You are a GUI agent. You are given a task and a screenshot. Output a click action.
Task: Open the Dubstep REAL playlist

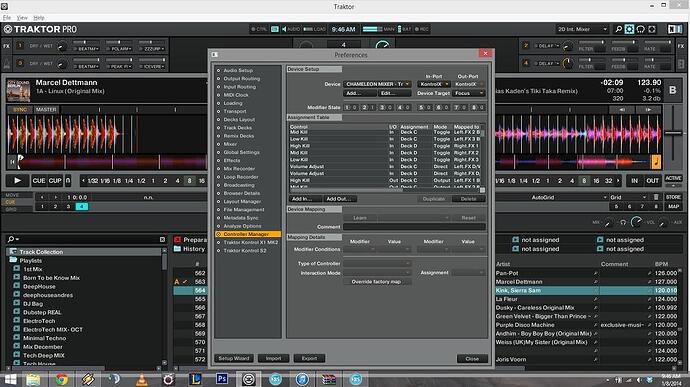click(42, 312)
